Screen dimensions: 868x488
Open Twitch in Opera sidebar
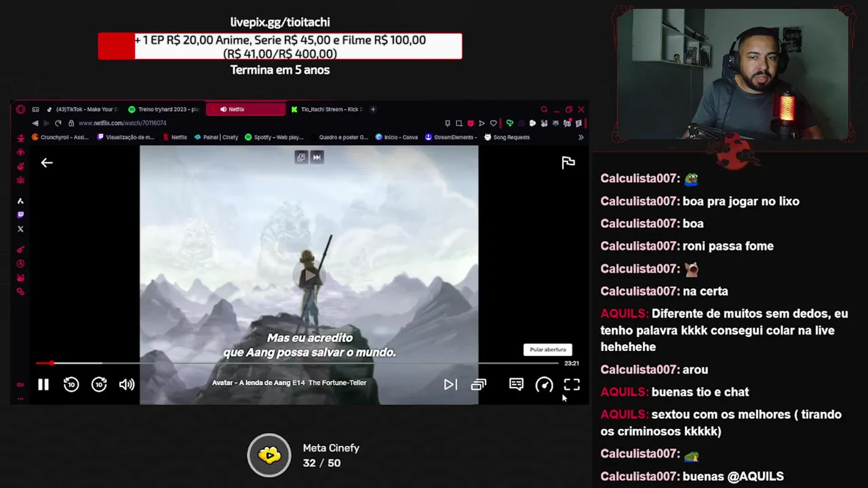[20, 215]
